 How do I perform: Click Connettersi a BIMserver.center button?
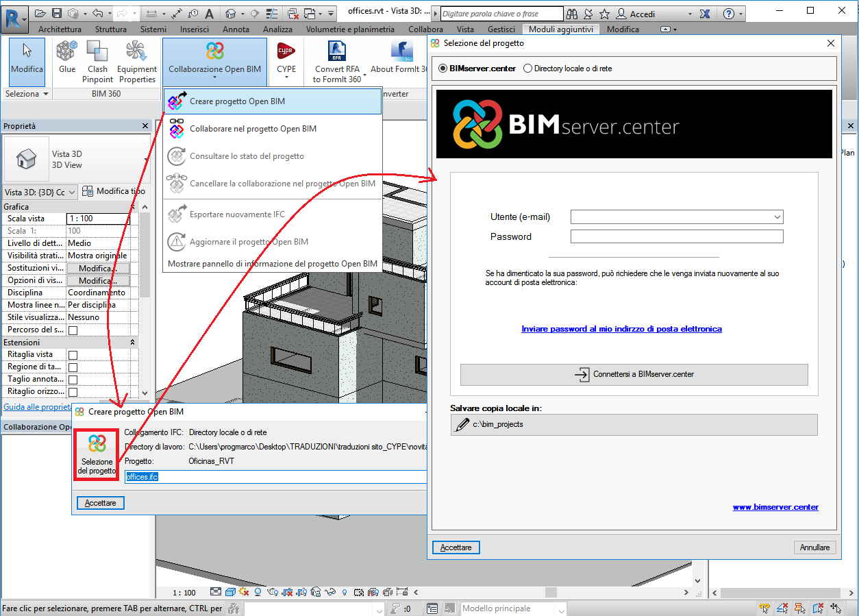634,374
